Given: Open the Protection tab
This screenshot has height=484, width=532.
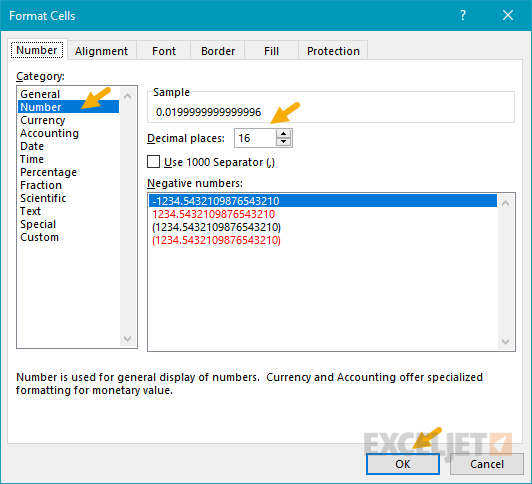Looking at the screenshot, I should [x=333, y=51].
